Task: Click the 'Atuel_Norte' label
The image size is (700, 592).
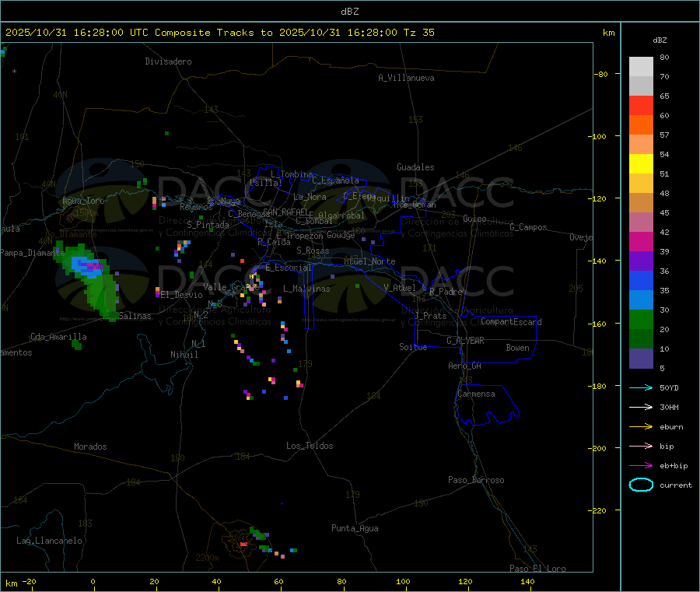Action: point(369,261)
